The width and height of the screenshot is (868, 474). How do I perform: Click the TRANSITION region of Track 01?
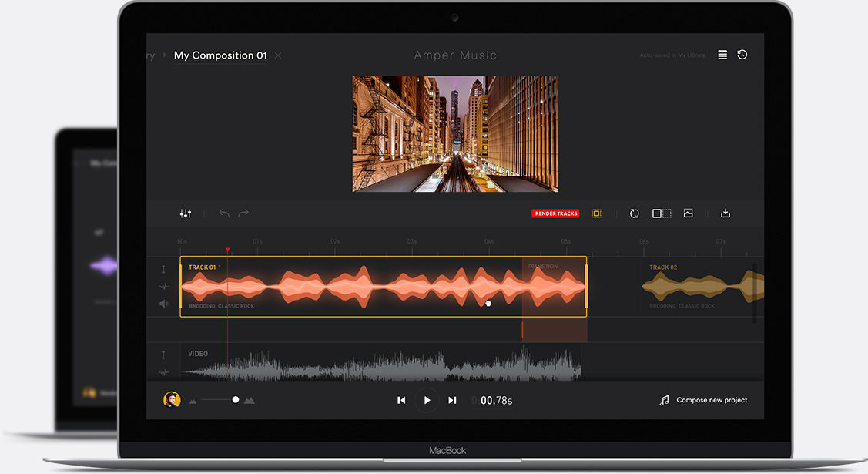pos(554,286)
